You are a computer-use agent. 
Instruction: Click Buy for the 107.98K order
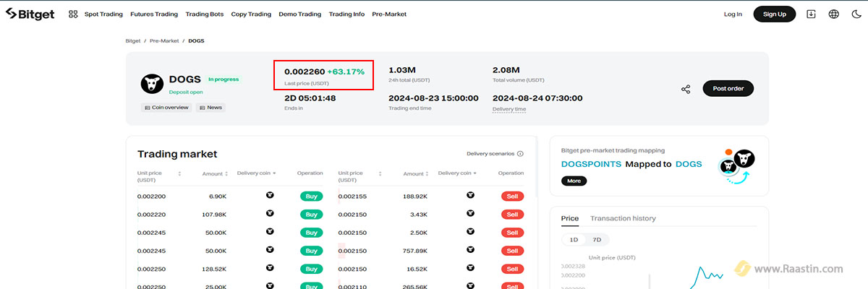(311, 214)
